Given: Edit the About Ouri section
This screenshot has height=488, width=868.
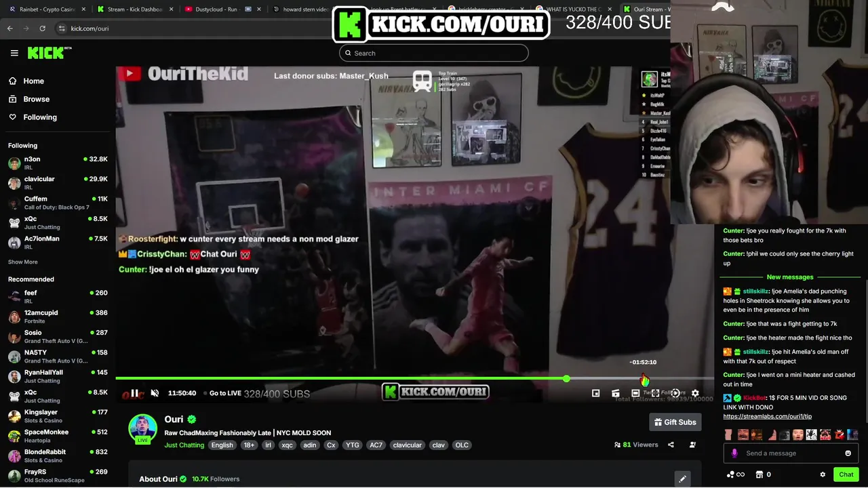Looking at the screenshot, I should (x=682, y=479).
